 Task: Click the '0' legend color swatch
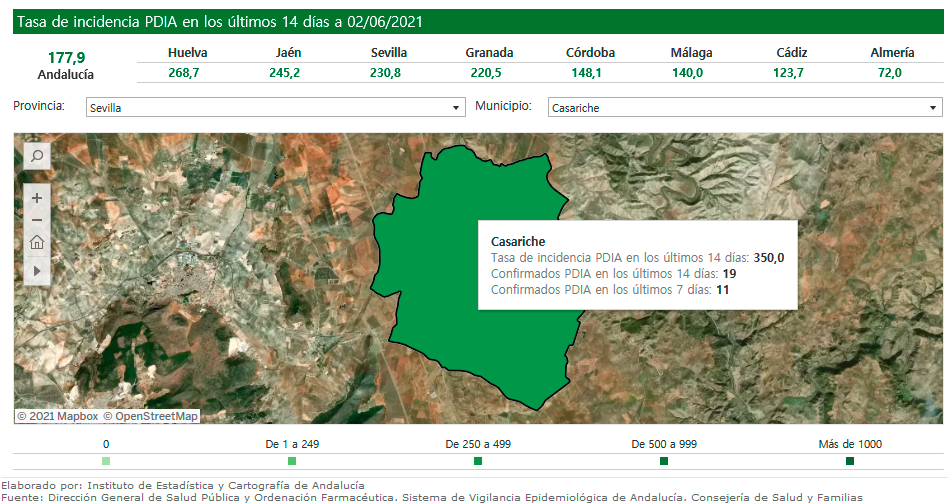pos(106,461)
